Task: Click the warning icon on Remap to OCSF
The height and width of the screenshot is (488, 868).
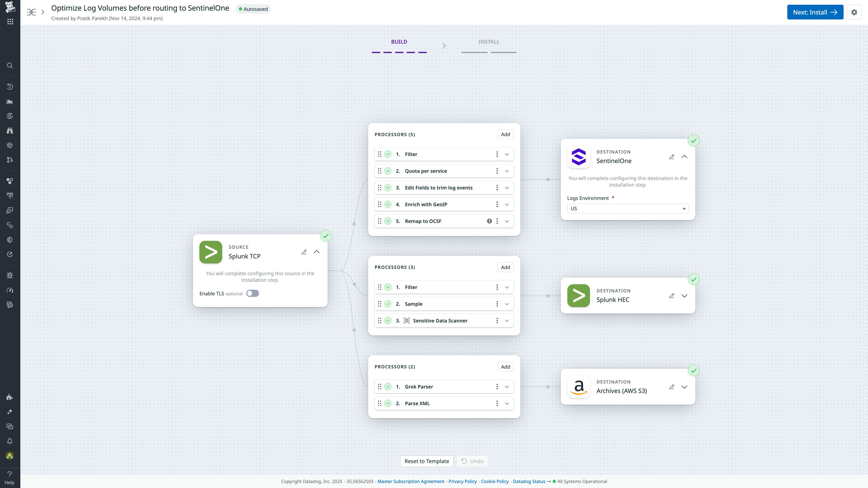Action: pos(489,221)
